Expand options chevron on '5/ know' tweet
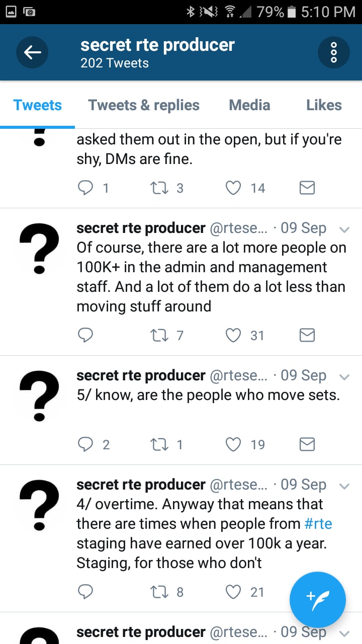Image resolution: width=362 pixels, height=644 pixels. 344,377
